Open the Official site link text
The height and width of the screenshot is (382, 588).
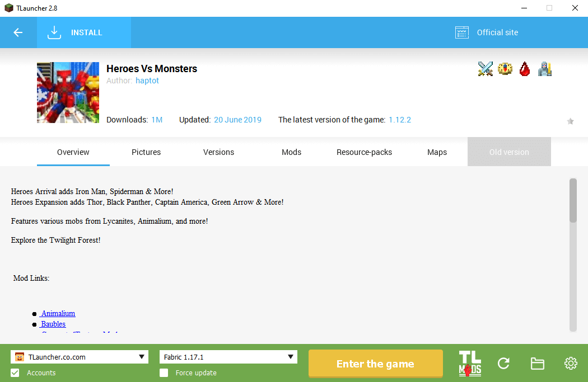click(497, 32)
